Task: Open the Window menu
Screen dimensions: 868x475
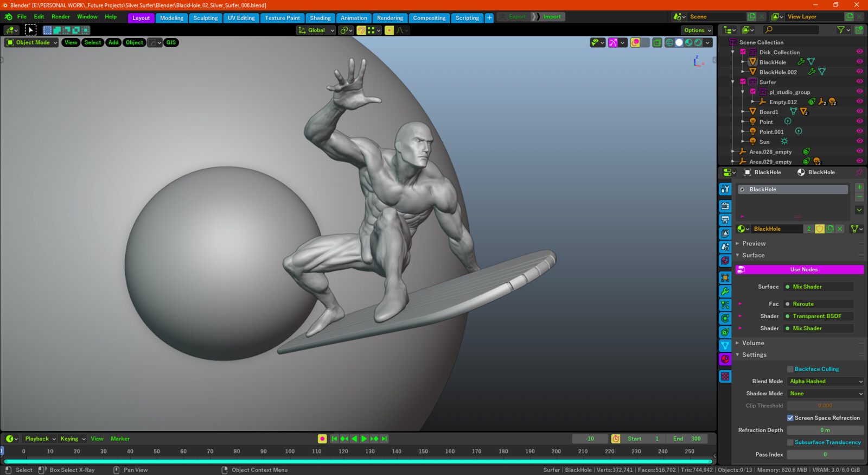Action: coord(87,17)
